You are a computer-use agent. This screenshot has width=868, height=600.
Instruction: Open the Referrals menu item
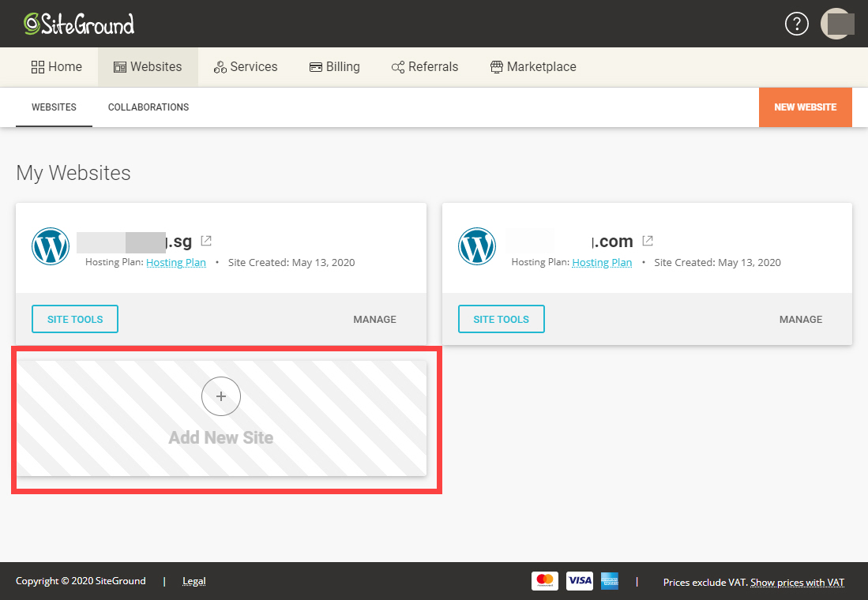[425, 67]
